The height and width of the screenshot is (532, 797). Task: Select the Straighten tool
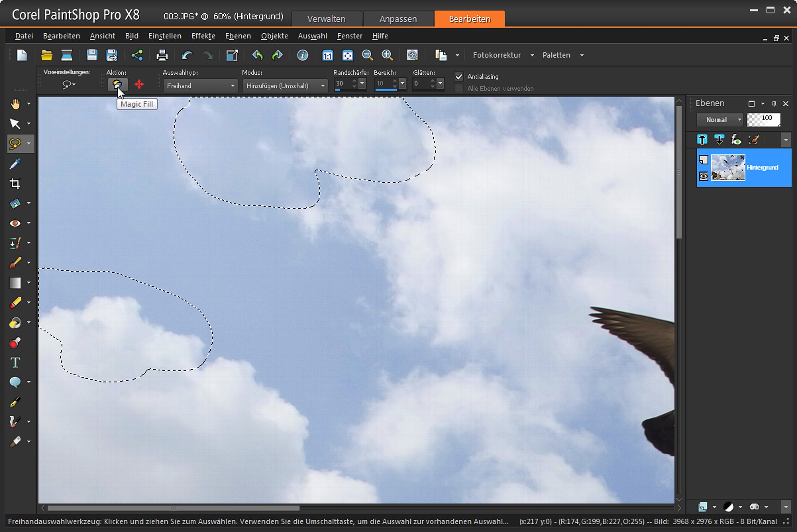click(x=15, y=204)
